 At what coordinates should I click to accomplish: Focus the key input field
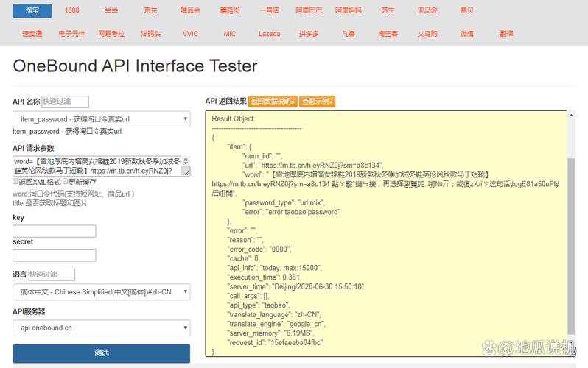(x=55, y=231)
